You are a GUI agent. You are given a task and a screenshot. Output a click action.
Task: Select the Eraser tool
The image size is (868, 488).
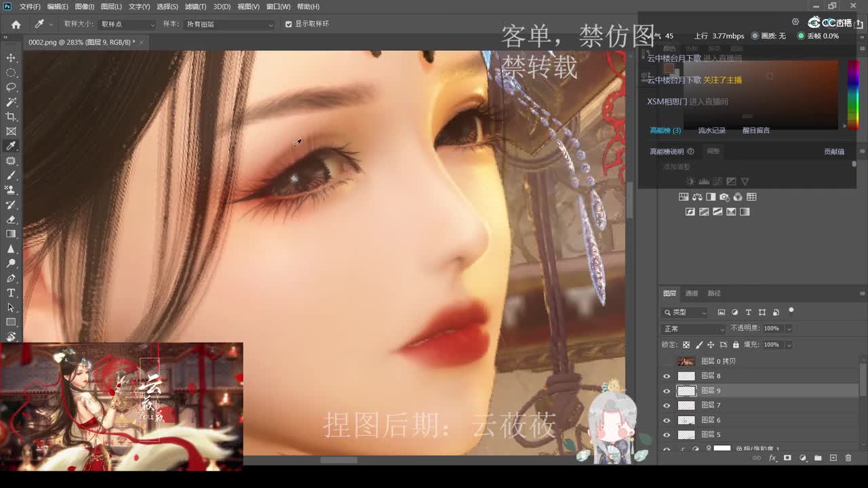coord(11,220)
